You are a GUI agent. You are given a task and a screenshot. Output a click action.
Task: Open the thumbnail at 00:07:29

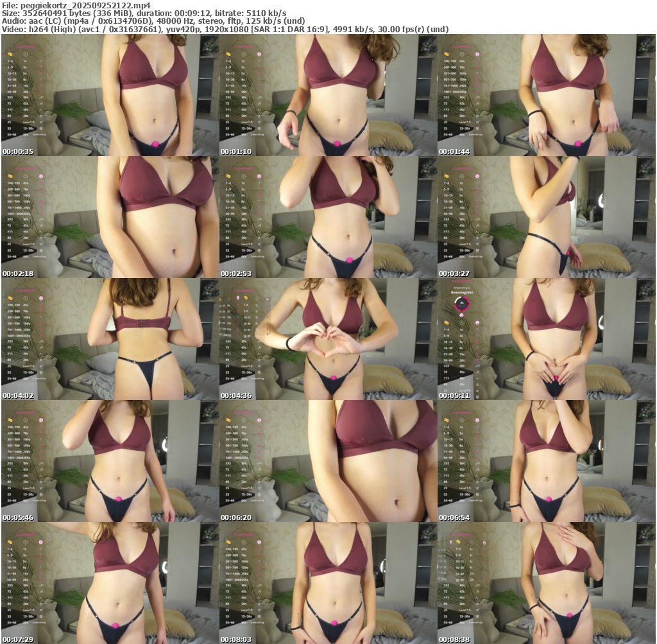pyautogui.click(x=110, y=583)
